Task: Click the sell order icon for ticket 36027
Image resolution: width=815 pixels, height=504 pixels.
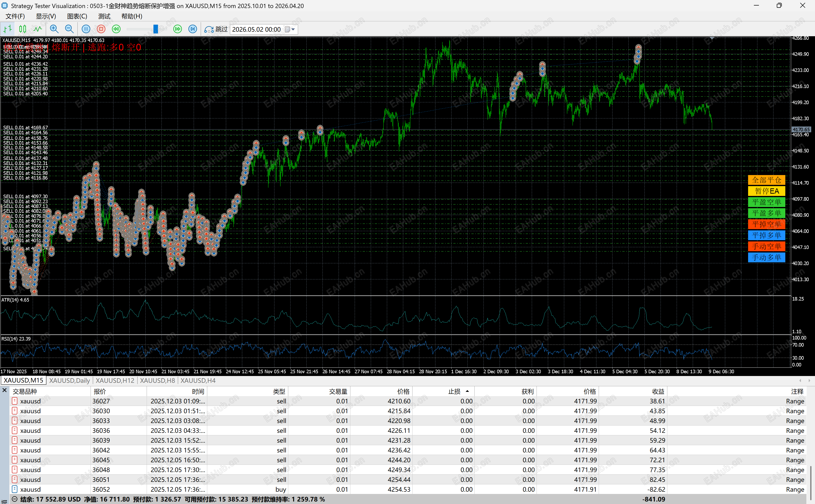Action: [15, 401]
